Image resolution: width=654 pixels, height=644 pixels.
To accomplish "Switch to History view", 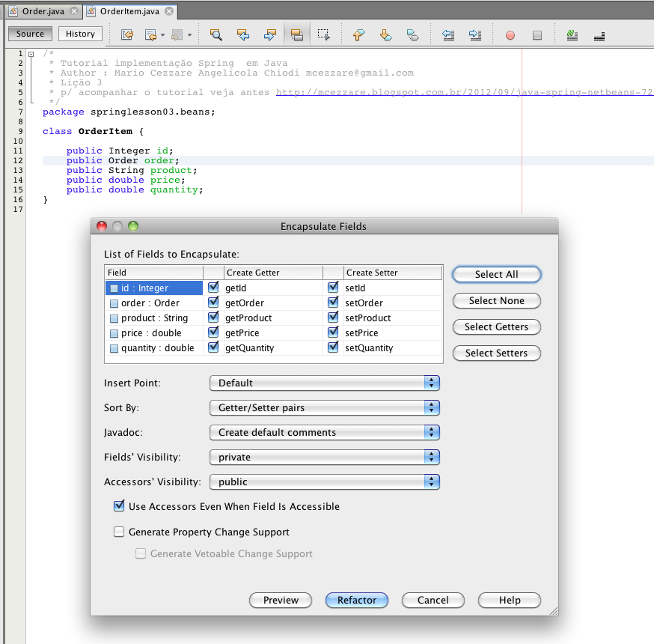I will (80, 34).
